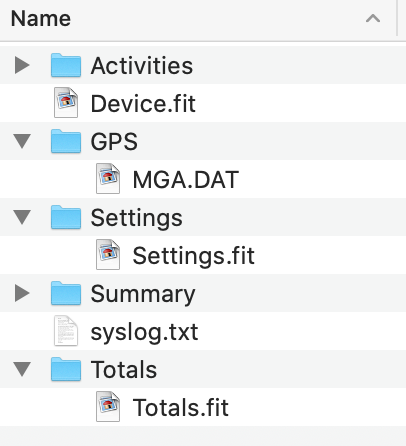This screenshot has width=406, height=446.
Task: Collapse the Totals folder disclosure triangle
Action: (x=22, y=369)
